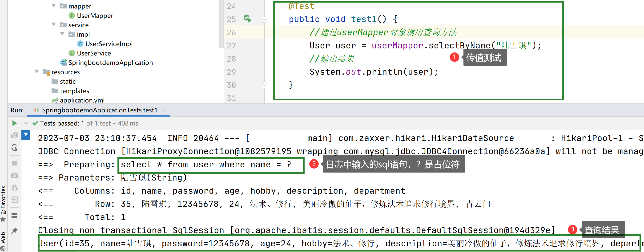Click the exit arrow icon in Run panel
The height and width of the screenshot is (252, 644).
tap(15, 200)
